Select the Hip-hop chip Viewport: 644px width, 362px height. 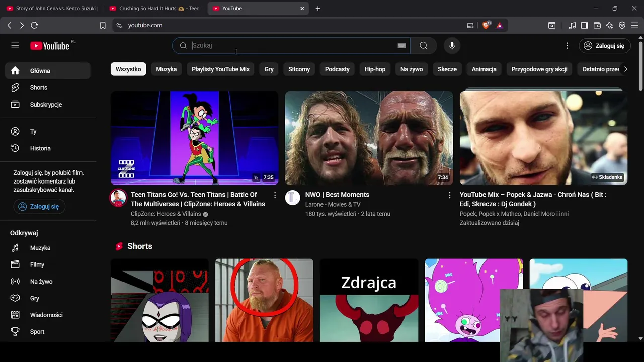pos(375,69)
